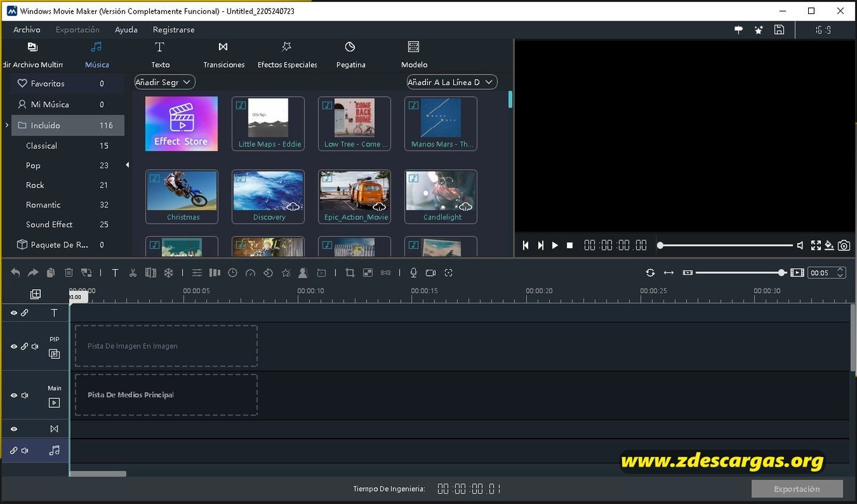857x504 pixels.
Task: Click the Exportación button
Action: (x=797, y=489)
